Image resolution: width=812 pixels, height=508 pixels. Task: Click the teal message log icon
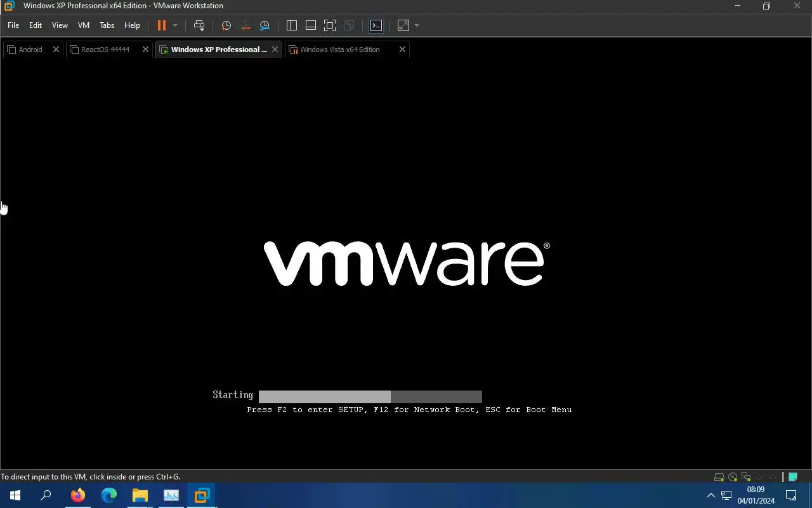click(792, 477)
